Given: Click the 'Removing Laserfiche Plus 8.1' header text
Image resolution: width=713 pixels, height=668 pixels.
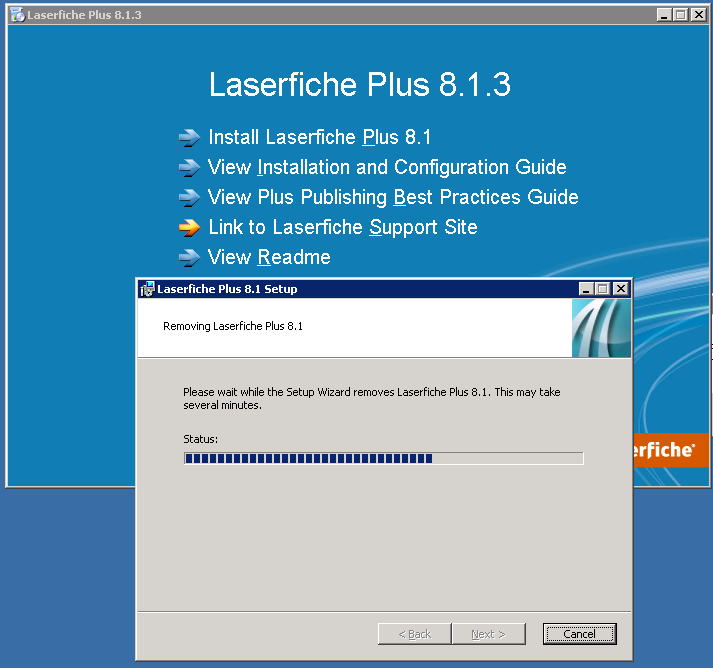Looking at the screenshot, I should [233, 326].
